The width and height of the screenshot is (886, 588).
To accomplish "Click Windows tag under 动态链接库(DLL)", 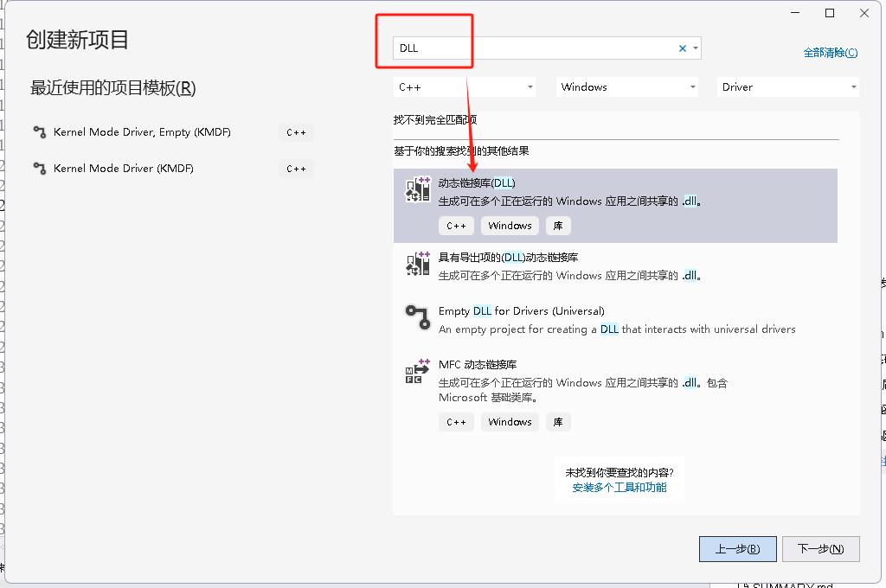I will [x=510, y=226].
